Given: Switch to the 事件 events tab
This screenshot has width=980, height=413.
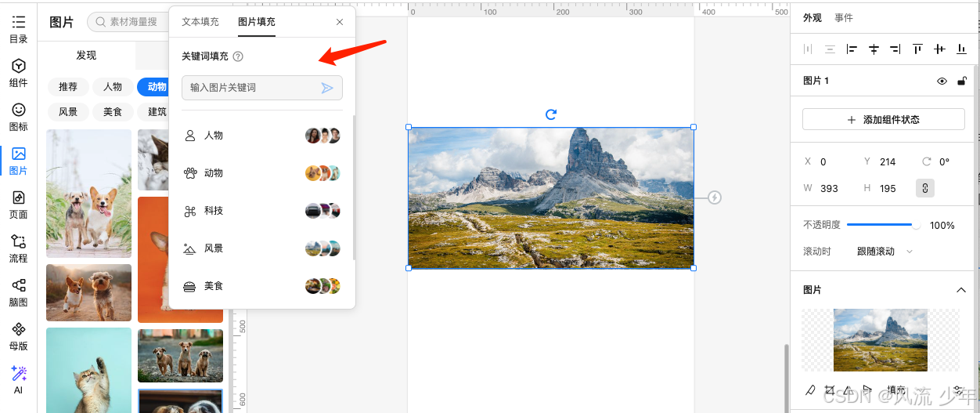Looking at the screenshot, I should click(844, 17).
